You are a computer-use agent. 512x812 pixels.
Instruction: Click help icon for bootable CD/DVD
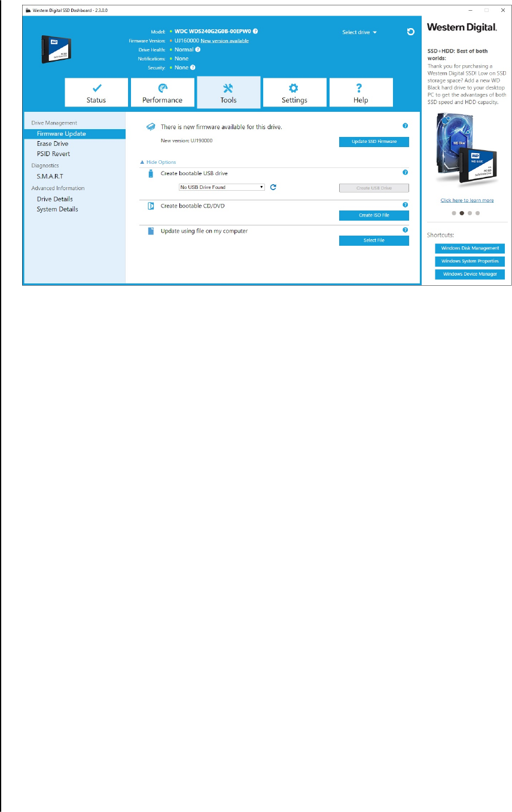click(x=406, y=204)
